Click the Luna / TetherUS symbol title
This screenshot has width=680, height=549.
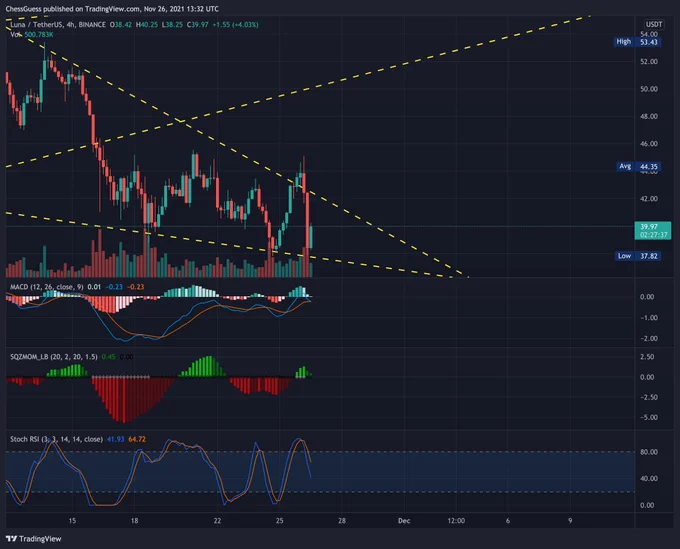(58, 25)
